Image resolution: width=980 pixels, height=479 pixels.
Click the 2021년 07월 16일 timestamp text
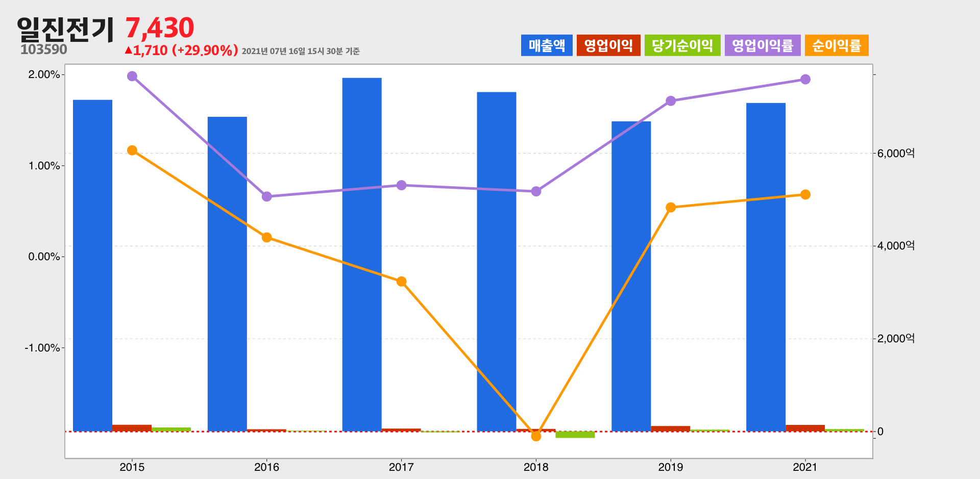click(x=301, y=51)
